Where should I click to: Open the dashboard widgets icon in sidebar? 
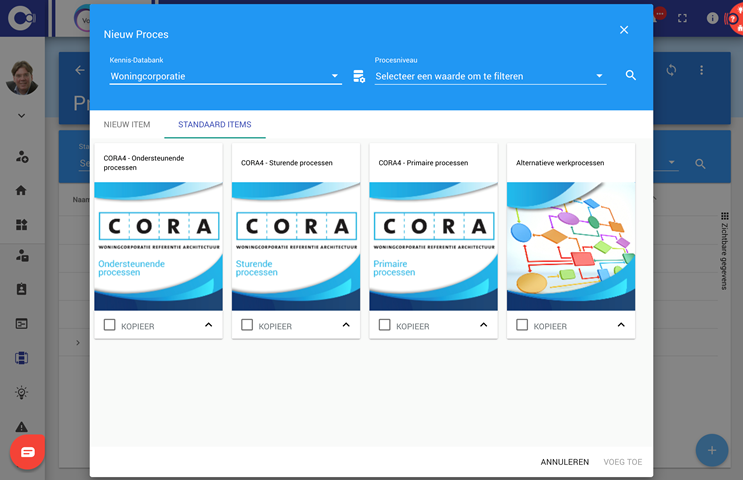[21, 225]
